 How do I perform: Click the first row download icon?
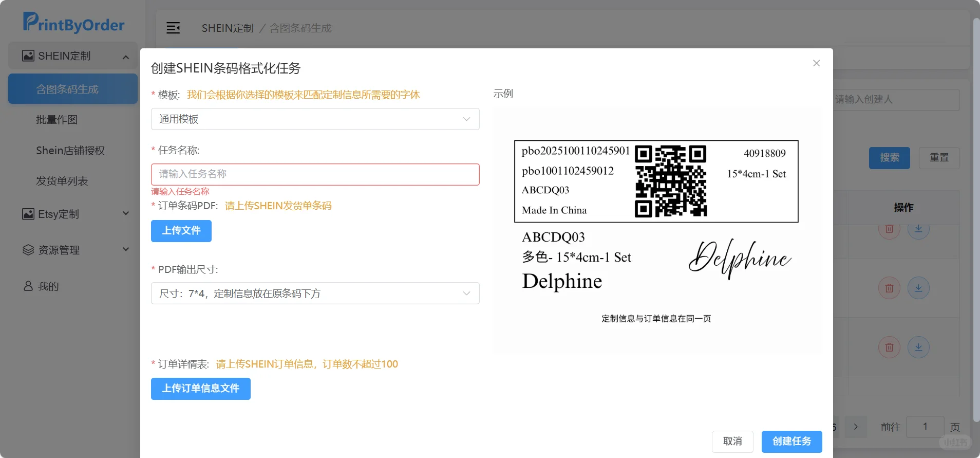918,229
